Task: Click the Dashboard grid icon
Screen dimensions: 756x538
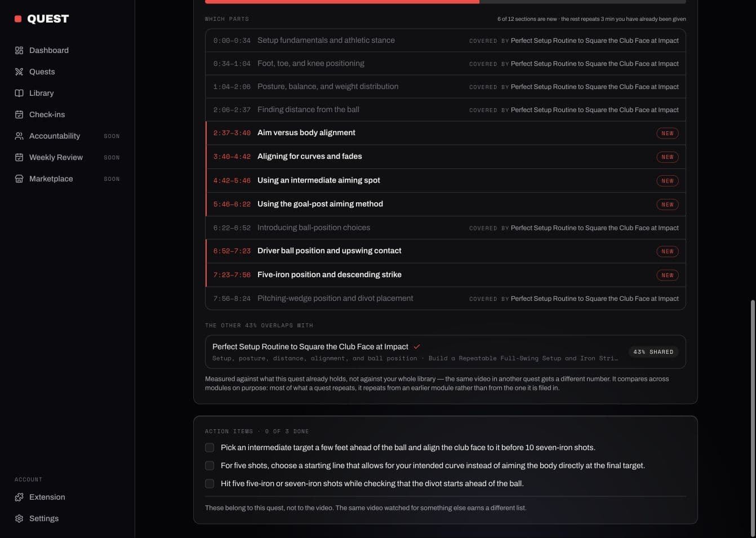Action: tap(19, 50)
